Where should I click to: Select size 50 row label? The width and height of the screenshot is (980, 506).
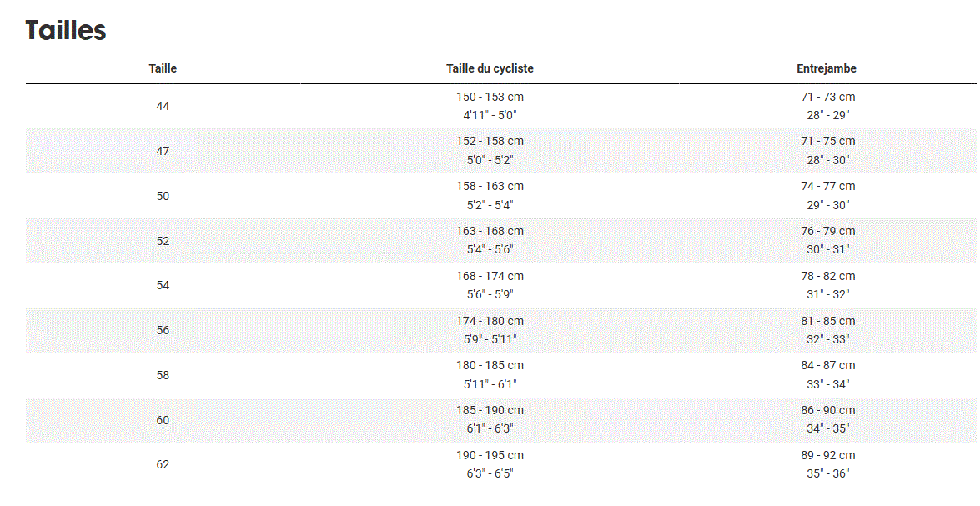click(x=163, y=196)
